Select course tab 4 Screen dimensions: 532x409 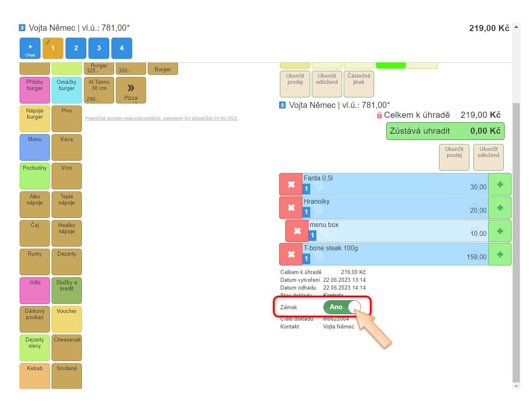(x=122, y=48)
